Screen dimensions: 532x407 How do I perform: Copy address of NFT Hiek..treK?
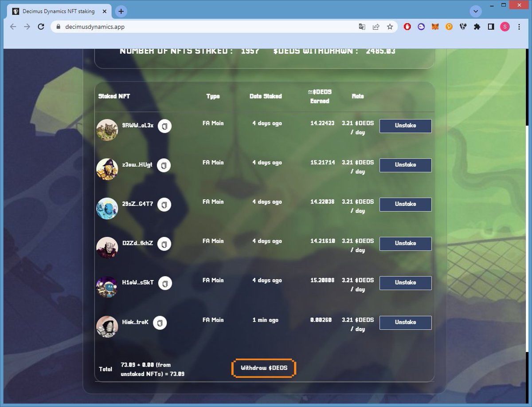(x=160, y=323)
